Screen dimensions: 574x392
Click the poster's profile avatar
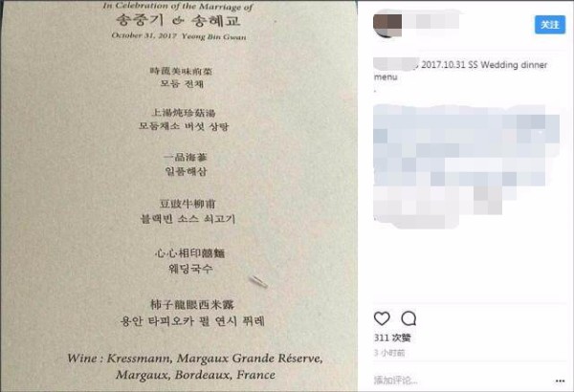click(387, 25)
